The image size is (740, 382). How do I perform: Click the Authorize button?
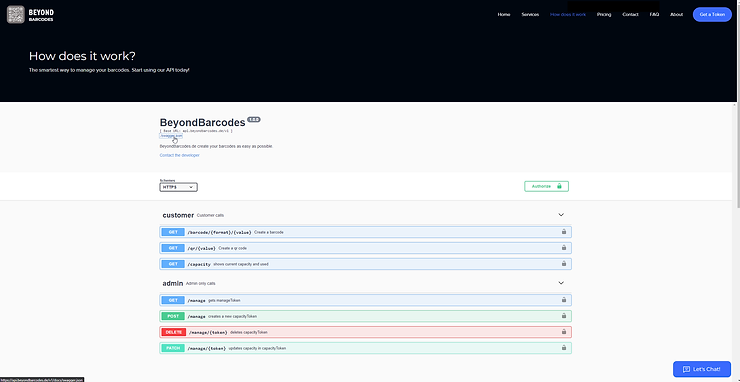click(x=547, y=186)
